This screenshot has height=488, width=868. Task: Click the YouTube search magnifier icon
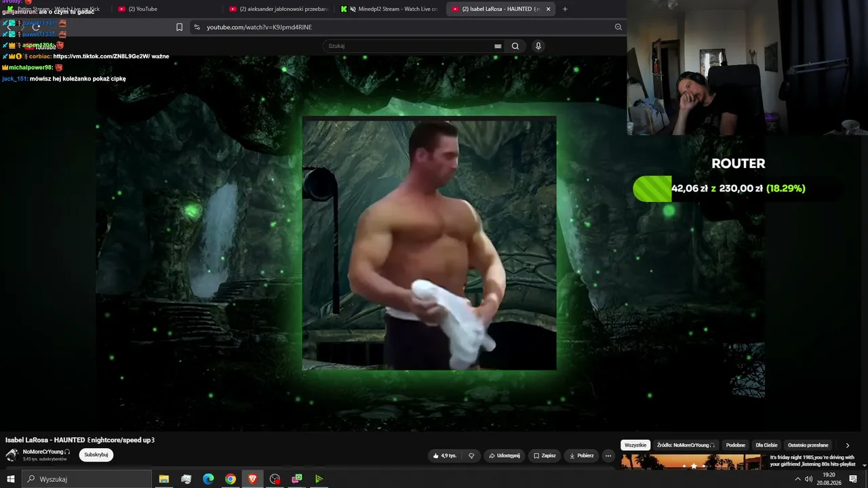click(515, 46)
